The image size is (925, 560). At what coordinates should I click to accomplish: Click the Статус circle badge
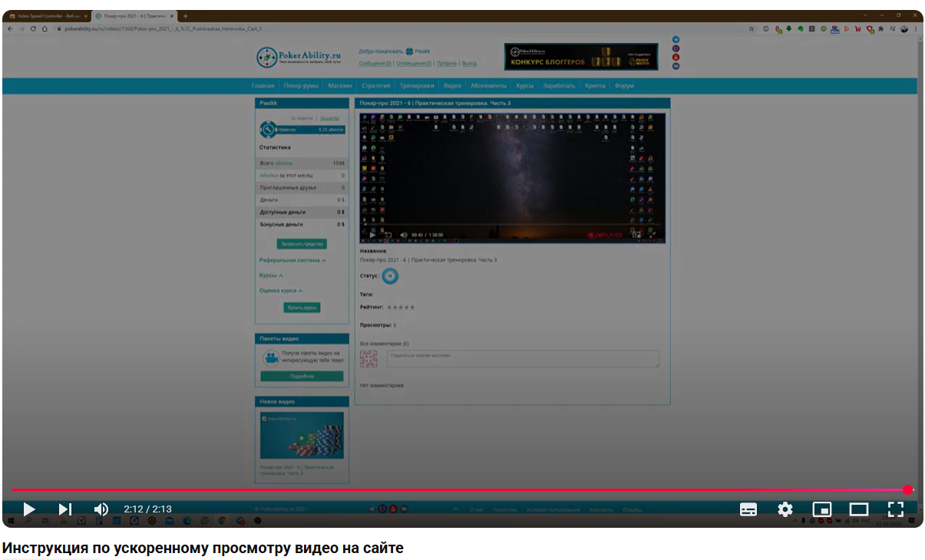coord(390,276)
